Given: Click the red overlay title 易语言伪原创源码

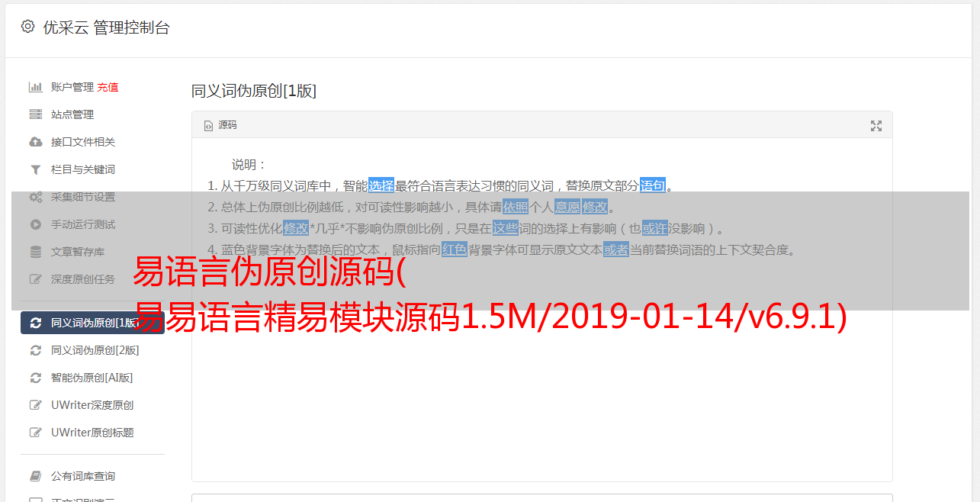Looking at the screenshot, I should [x=266, y=272].
